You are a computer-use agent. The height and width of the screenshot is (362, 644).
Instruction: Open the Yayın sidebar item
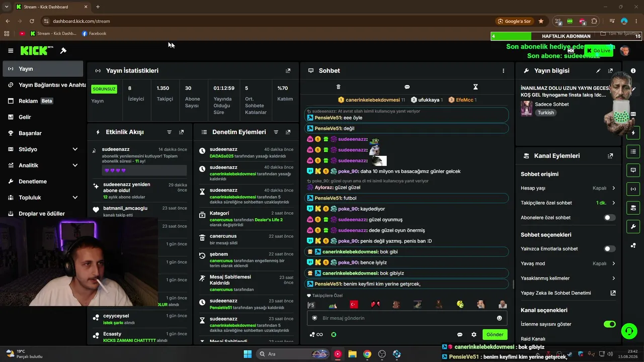pyautogui.click(x=43, y=69)
